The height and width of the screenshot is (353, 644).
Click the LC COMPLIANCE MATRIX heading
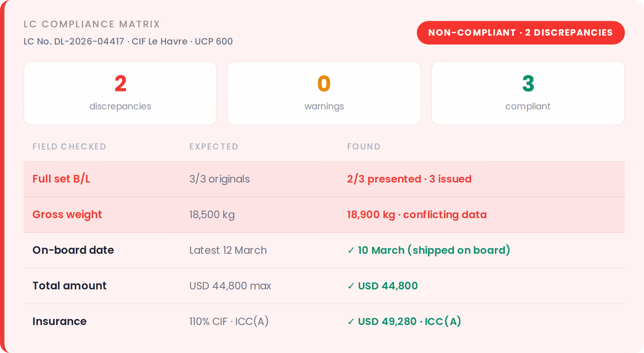point(92,24)
